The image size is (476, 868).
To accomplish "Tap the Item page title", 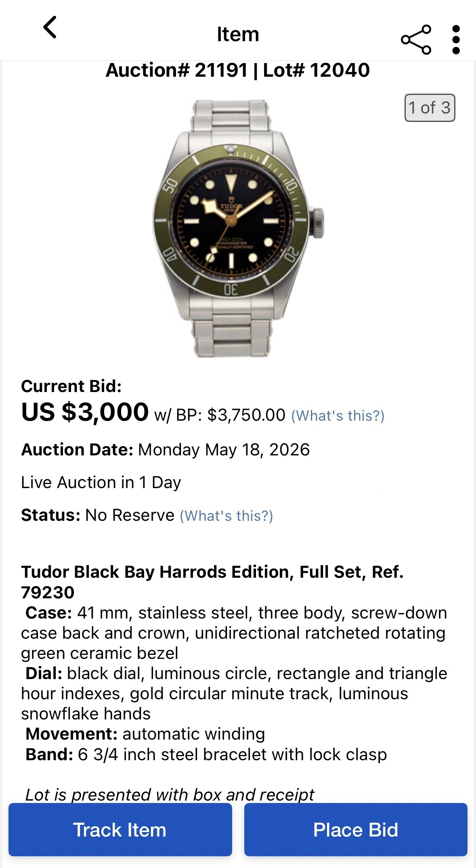I will [238, 34].
